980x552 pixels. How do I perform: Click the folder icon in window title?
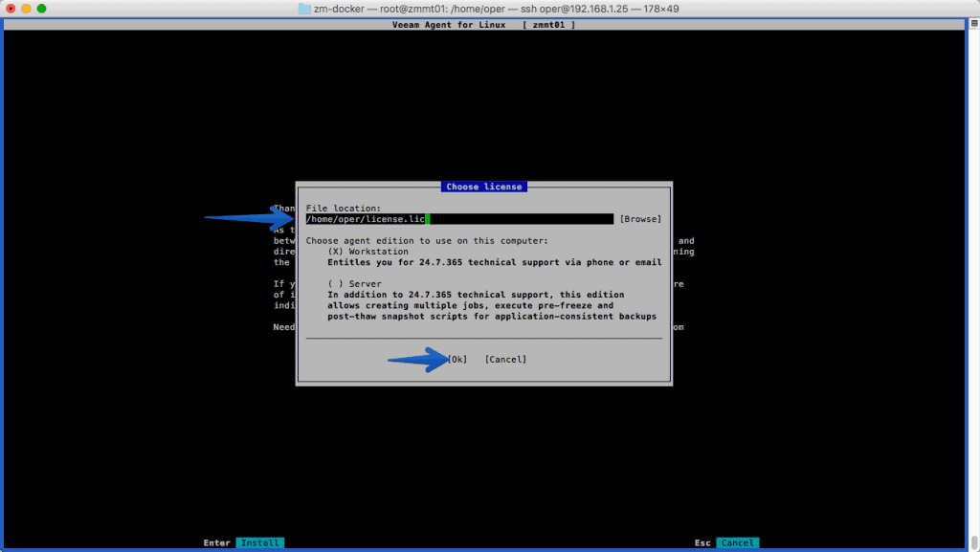pyautogui.click(x=304, y=9)
